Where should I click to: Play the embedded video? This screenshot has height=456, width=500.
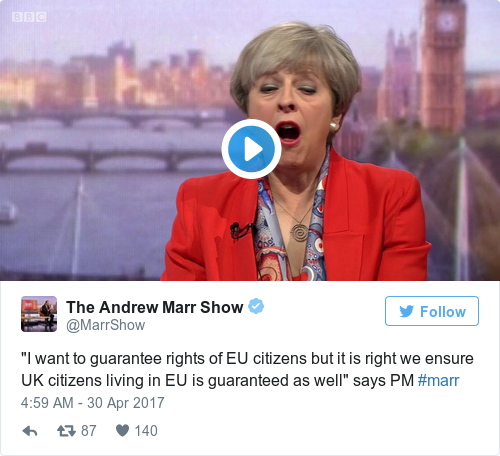click(251, 149)
